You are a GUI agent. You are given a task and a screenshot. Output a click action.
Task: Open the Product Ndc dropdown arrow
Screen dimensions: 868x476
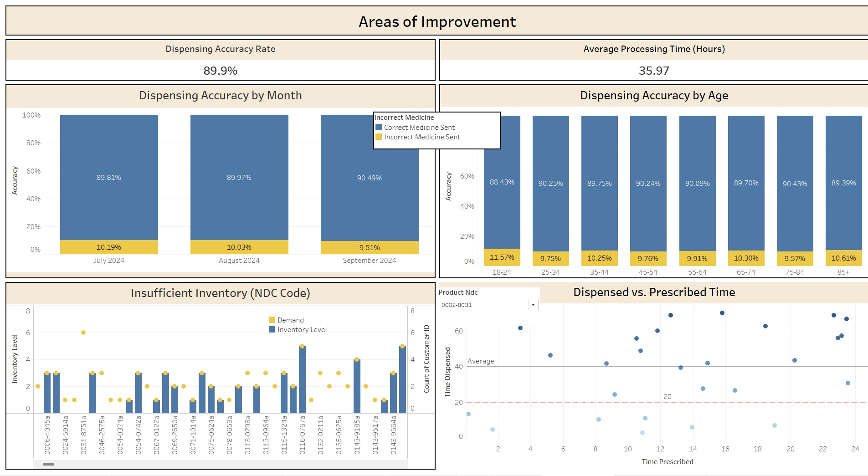coord(533,305)
